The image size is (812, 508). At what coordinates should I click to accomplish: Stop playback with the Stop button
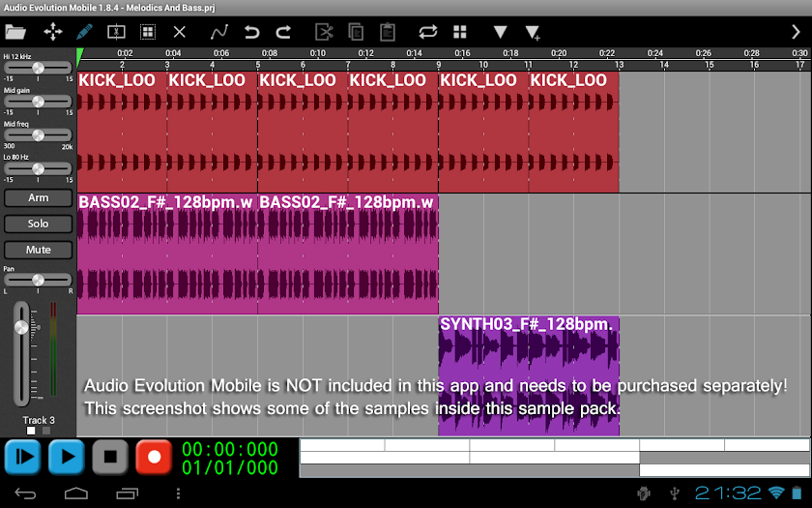110,457
